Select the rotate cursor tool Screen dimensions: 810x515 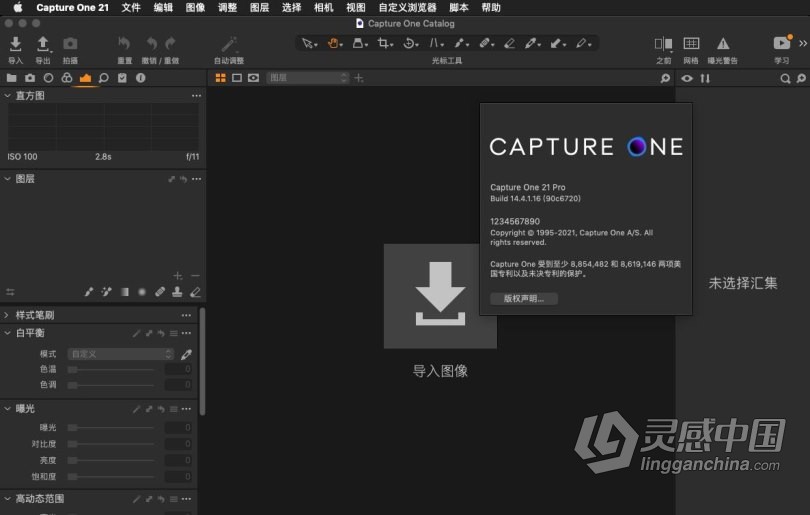410,43
